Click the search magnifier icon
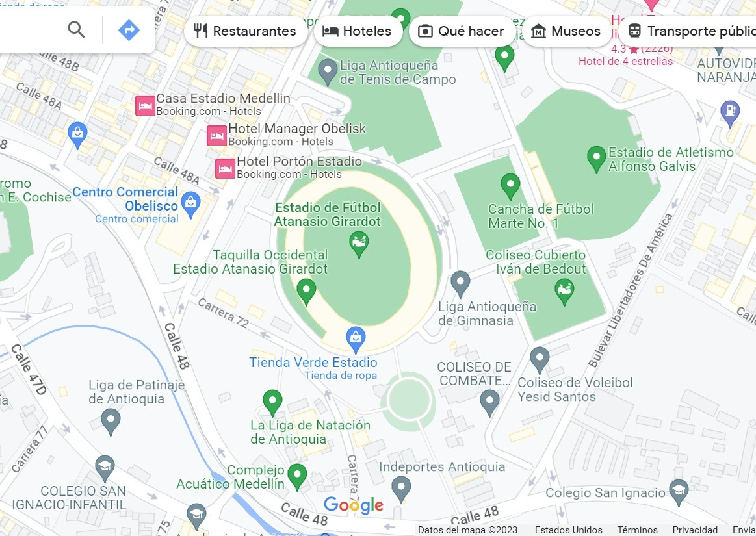This screenshot has width=756, height=536. click(x=76, y=31)
